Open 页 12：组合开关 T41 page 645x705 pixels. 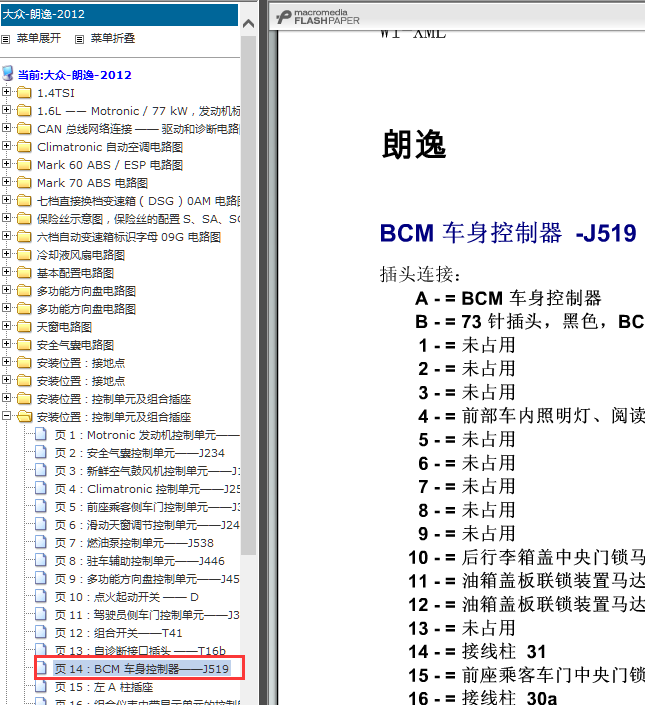point(118,633)
